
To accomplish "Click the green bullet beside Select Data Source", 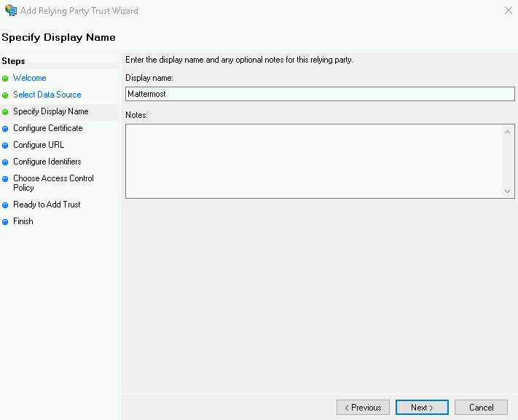I will (5, 95).
